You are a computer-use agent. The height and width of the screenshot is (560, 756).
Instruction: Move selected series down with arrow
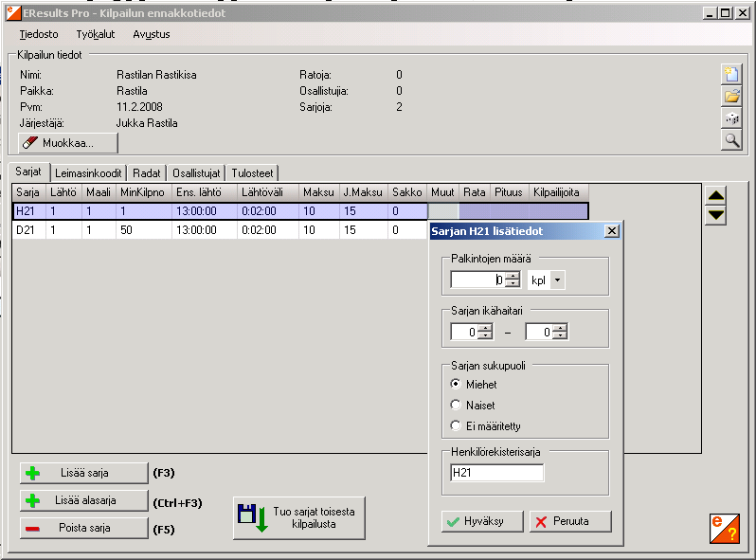pyautogui.click(x=716, y=215)
